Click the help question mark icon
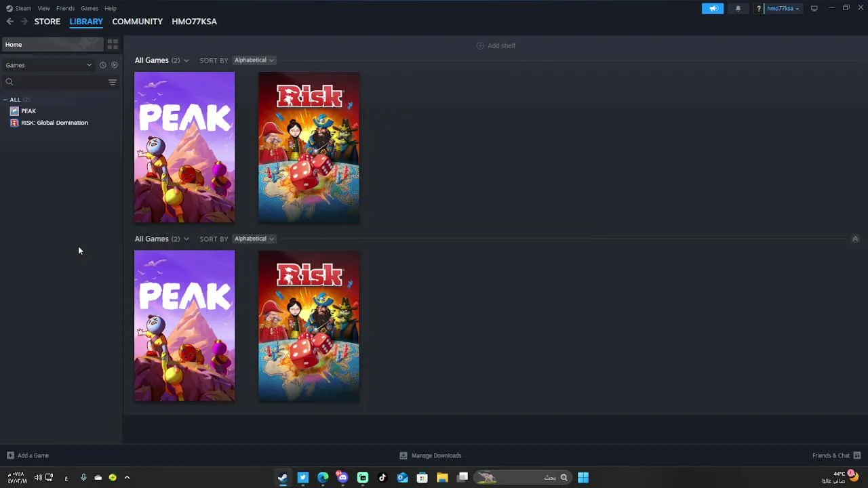The image size is (868, 488). [x=759, y=8]
